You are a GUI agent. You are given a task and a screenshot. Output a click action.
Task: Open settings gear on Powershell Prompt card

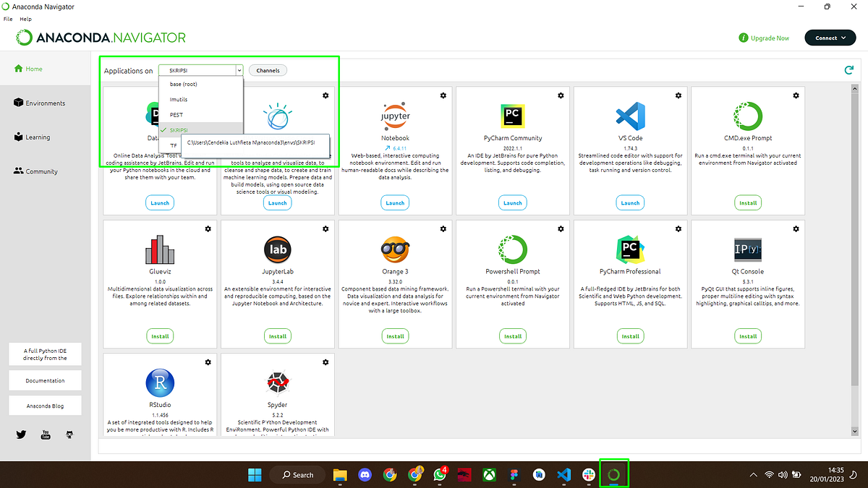pos(561,228)
